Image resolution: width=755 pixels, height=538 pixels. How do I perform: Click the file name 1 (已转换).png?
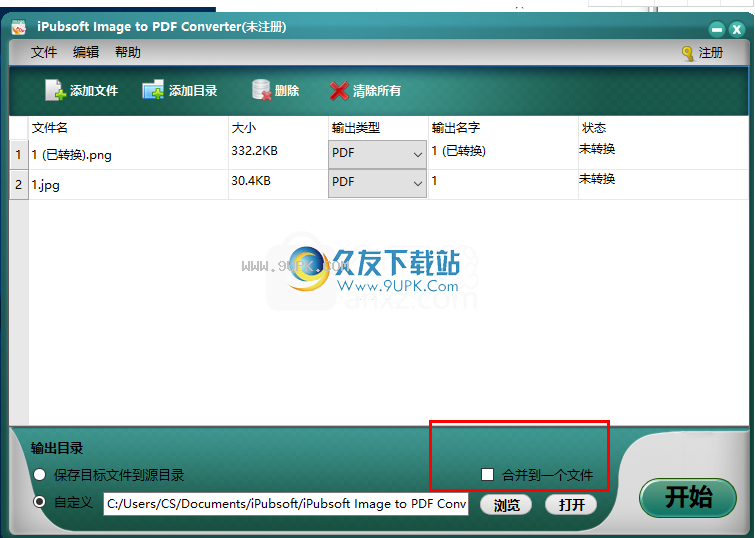pos(72,155)
